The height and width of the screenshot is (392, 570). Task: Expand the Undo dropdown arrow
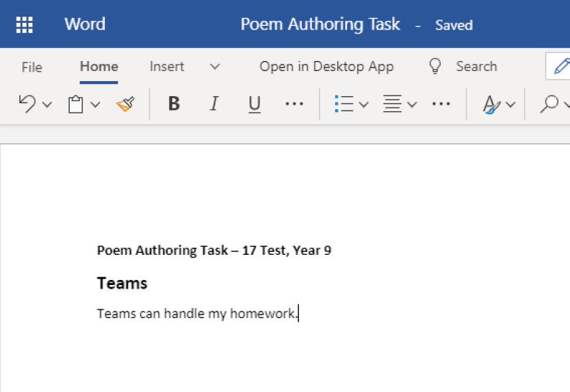tap(47, 105)
